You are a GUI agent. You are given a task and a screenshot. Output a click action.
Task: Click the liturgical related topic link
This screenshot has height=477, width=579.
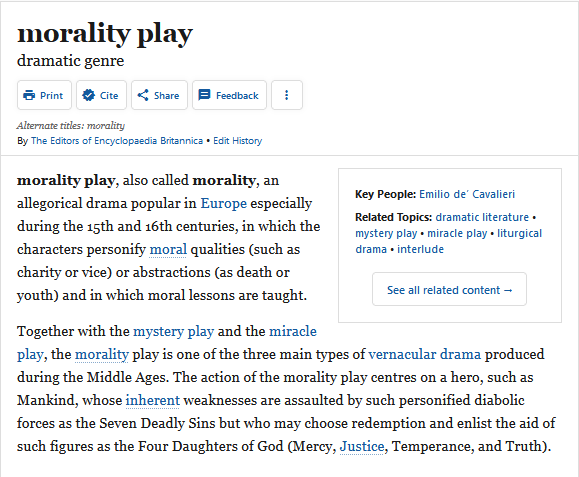tap(519, 233)
